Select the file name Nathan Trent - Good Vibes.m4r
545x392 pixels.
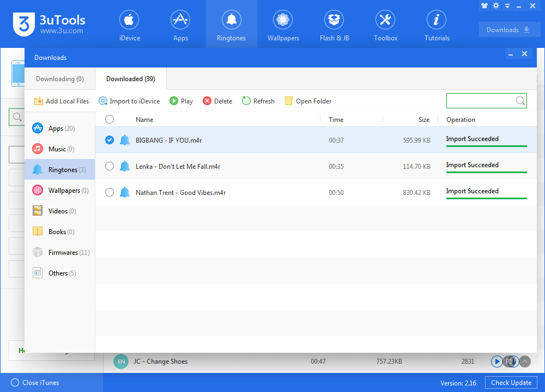coord(181,193)
